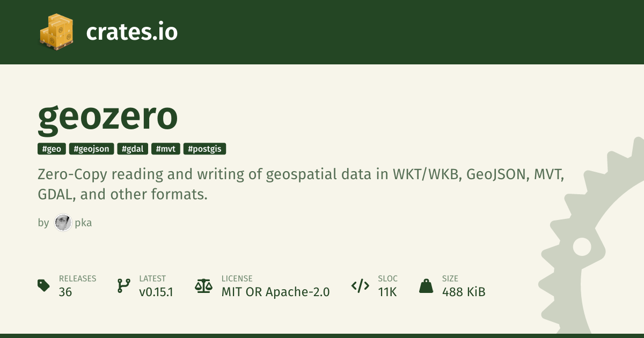Click the 36 releases count
The image size is (644, 338).
pyautogui.click(x=65, y=292)
